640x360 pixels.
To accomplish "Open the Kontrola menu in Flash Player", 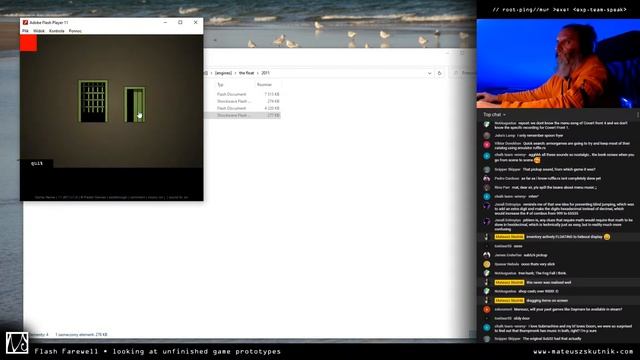I will pyautogui.click(x=57, y=31).
